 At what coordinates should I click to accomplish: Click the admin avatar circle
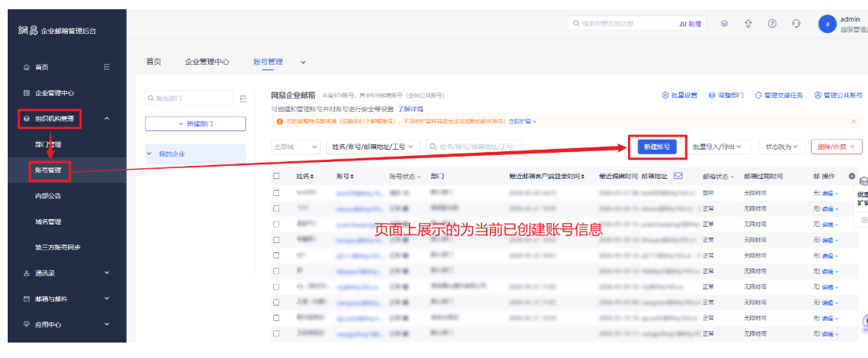(827, 24)
